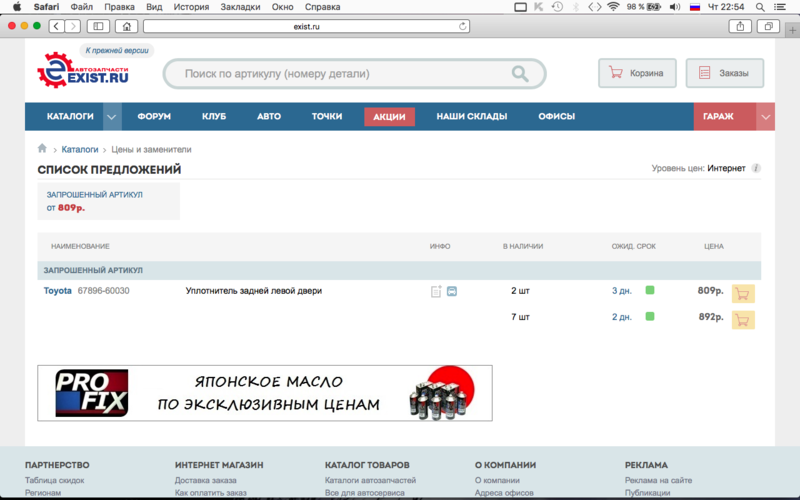Click the PROFIX Japanese oil banner

pyautogui.click(x=265, y=393)
